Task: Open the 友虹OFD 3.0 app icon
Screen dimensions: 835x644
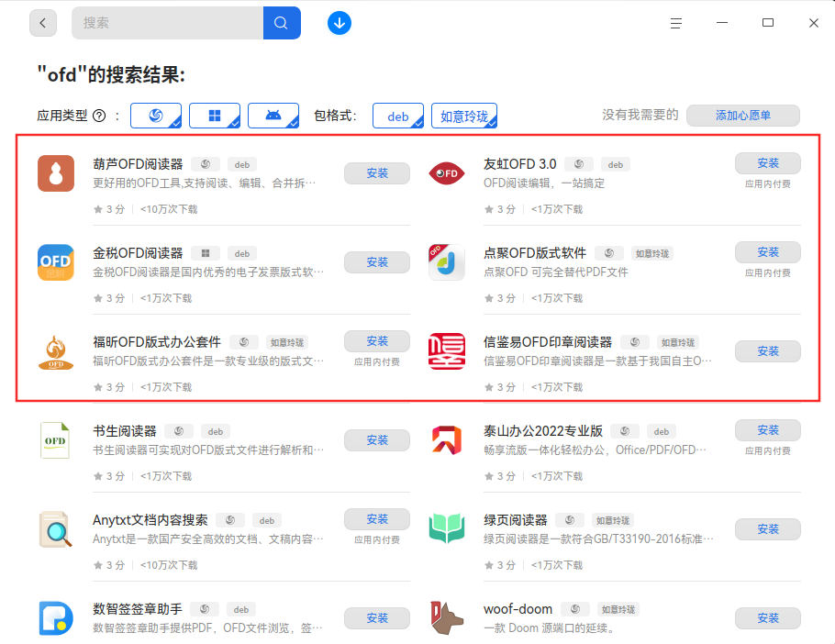Action: [447, 173]
